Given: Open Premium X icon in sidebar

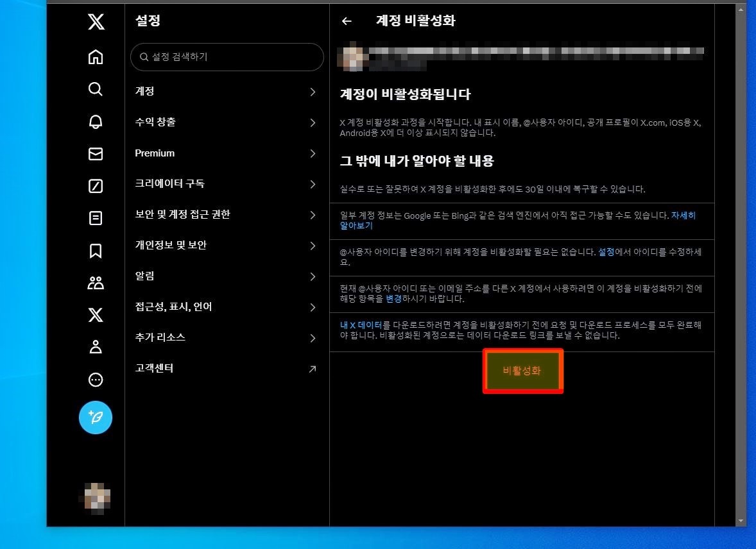Looking at the screenshot, I should (96, 315).
